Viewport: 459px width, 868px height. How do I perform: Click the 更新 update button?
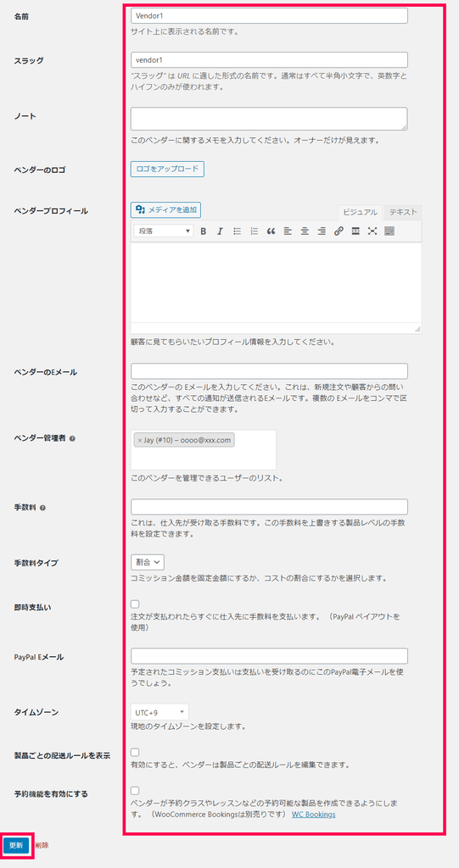16,845
